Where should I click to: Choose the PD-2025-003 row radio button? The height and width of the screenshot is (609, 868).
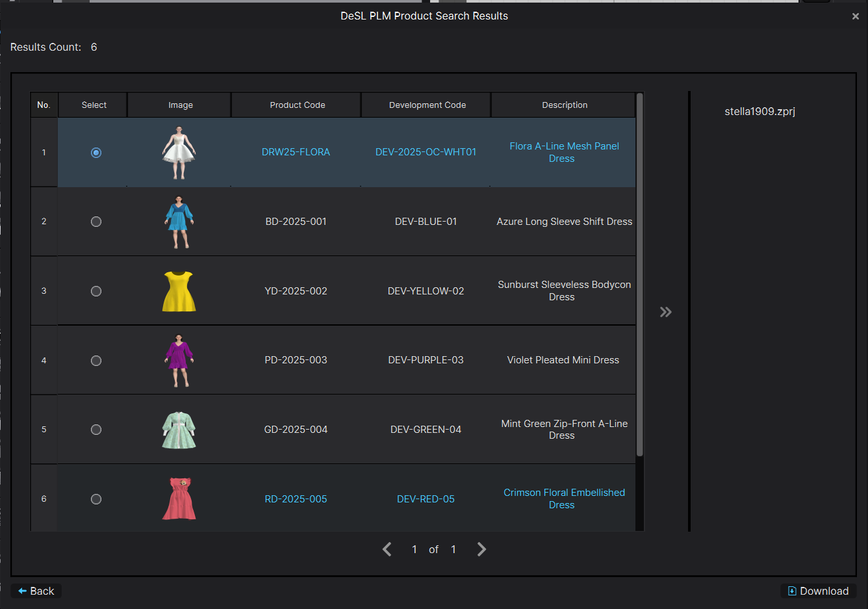pyautogui.click(x=96, y=361)
